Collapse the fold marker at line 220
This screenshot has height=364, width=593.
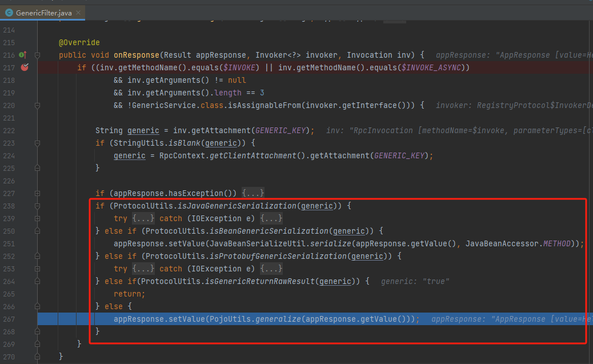pyautogui.click(x=38, y=106)
